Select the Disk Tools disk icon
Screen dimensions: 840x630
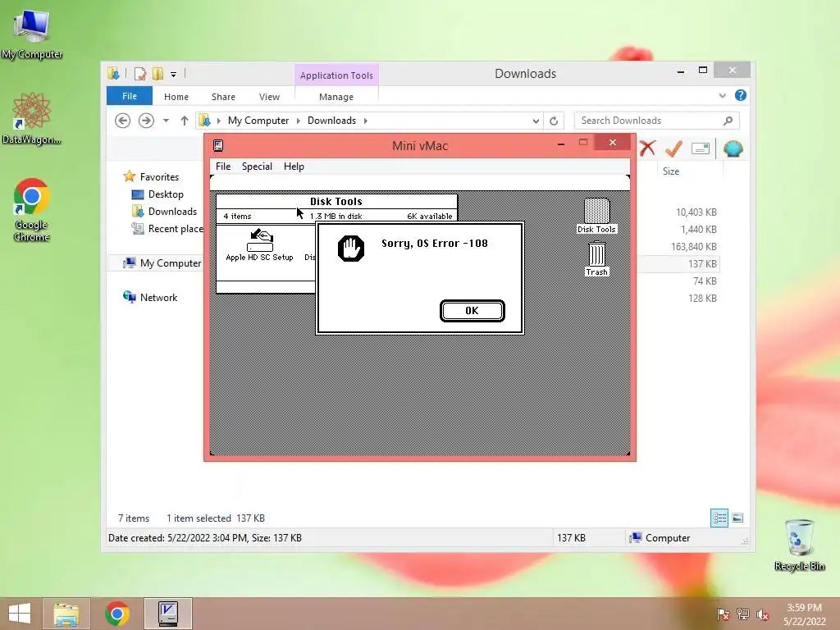coord(596,216)
